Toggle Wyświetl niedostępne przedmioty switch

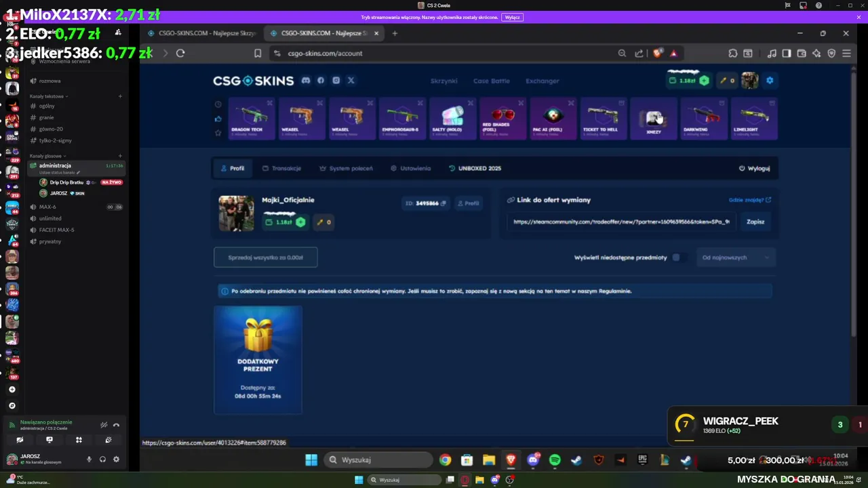pyautogui.click(x=678, y=258)
